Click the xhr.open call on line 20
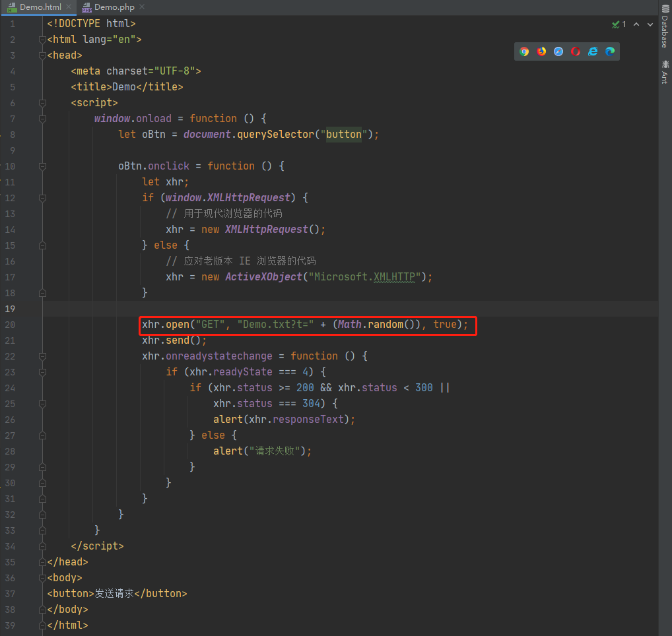This screenshot has width=672, height=636. [x=305, y=325]
